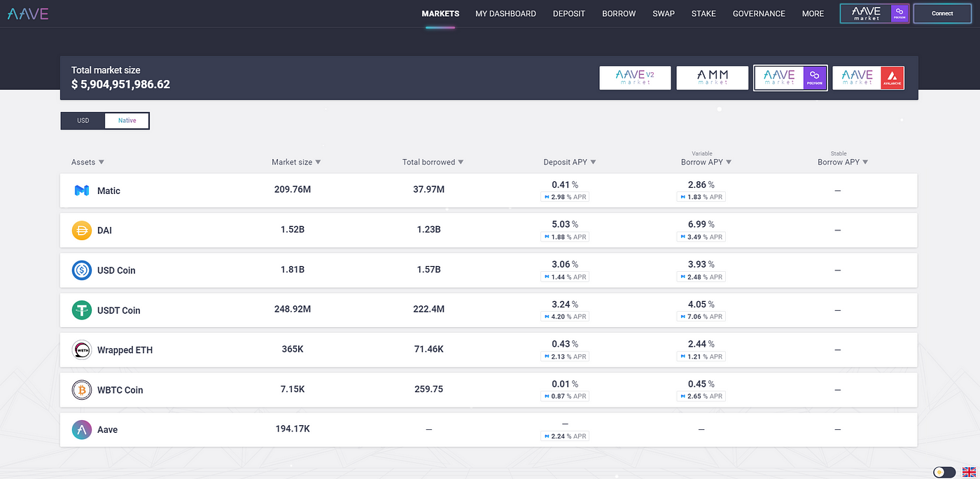Click the Wrapped ETH token icon

[x=82, y=350]
